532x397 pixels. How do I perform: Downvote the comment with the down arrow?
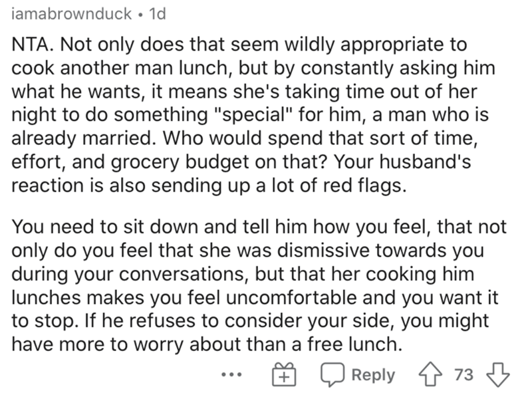pos(497,375)
